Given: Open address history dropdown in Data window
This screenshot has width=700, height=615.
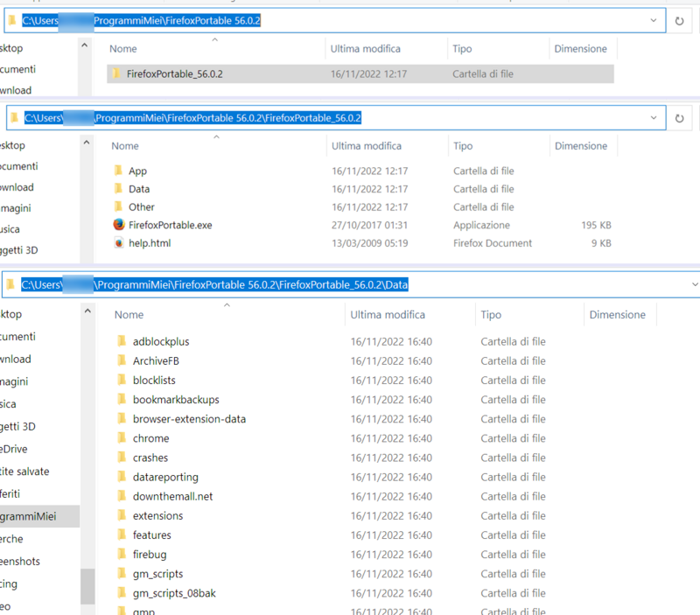Looking at the screenshot, I should [x=695, y=284].
